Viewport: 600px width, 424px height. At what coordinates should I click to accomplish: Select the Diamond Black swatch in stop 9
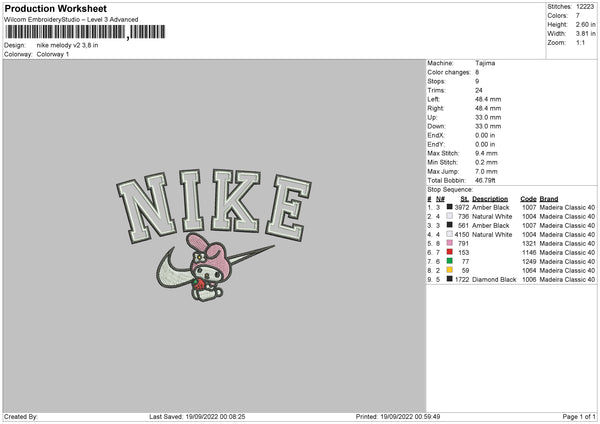coord(450,279)
